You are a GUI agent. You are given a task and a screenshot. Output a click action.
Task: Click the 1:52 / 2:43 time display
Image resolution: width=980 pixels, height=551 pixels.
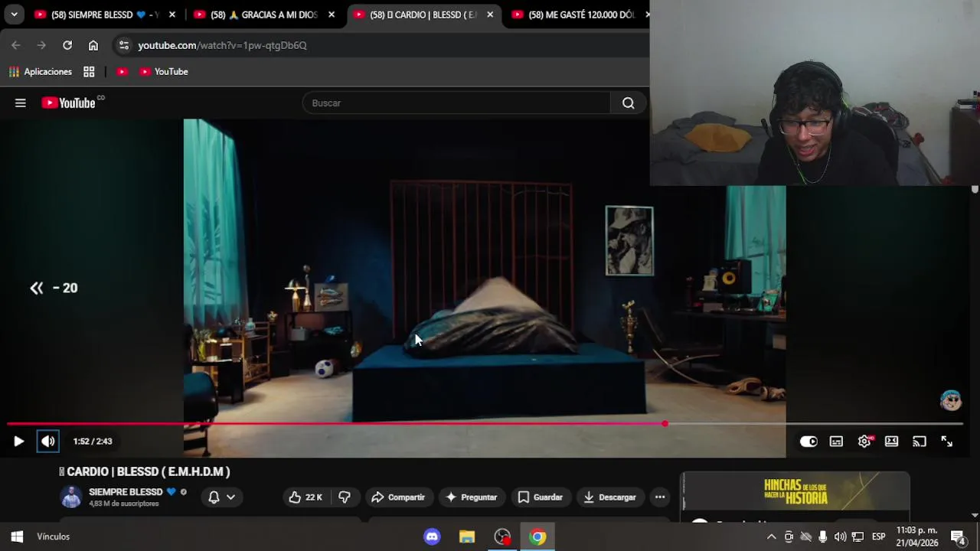point(93,442)
